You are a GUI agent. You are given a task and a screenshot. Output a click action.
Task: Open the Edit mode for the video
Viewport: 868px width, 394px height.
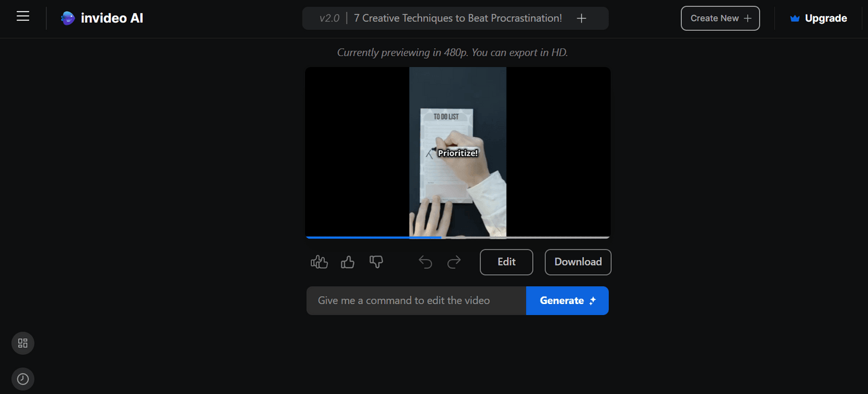click(x=506, y=262)
